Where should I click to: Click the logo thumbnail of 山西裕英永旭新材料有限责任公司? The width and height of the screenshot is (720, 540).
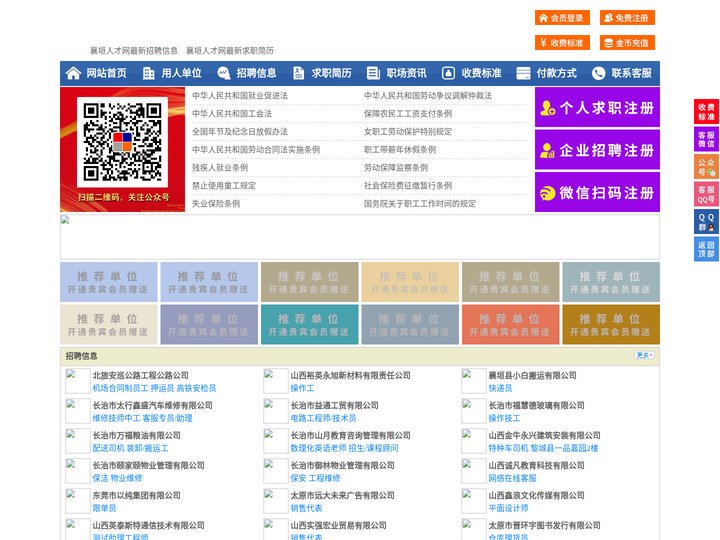coord(276,381)
